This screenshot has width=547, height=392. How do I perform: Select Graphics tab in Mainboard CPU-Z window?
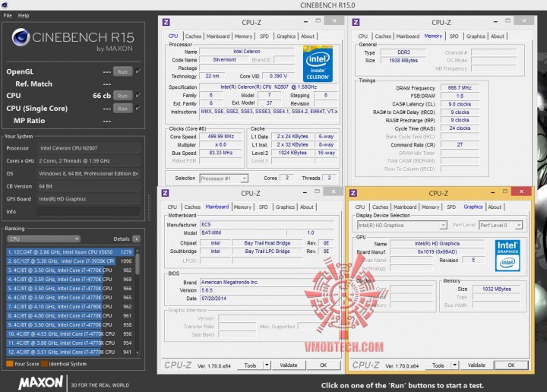point(285,207)
